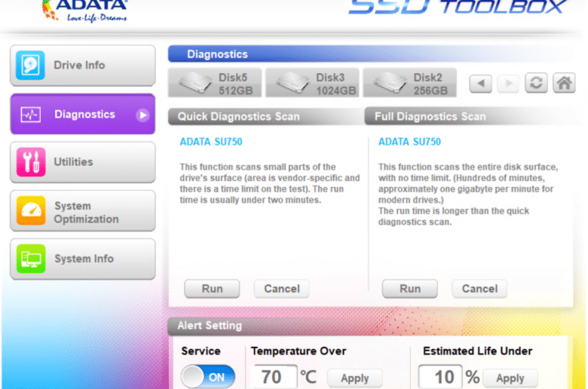
Task: Run the Full Diagnostics Scan
Action: 410,289
